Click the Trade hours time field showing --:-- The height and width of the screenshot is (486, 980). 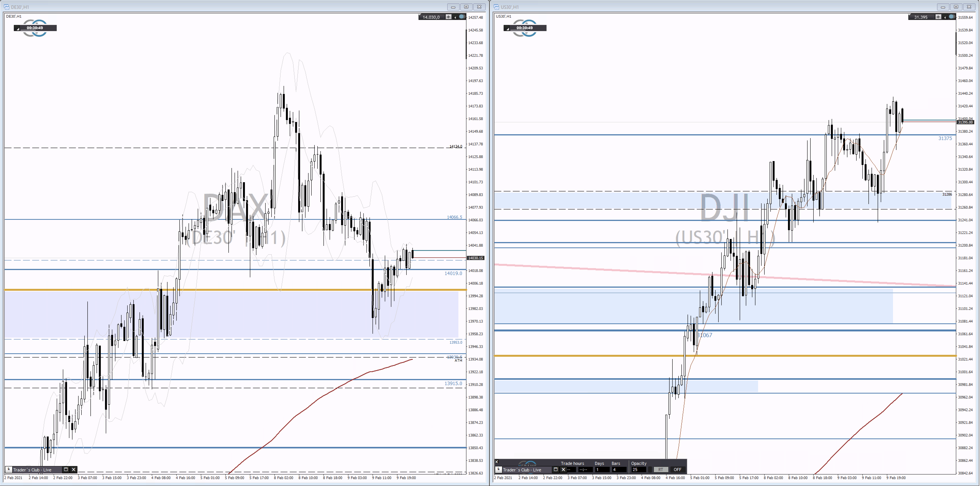coord(585,470)
